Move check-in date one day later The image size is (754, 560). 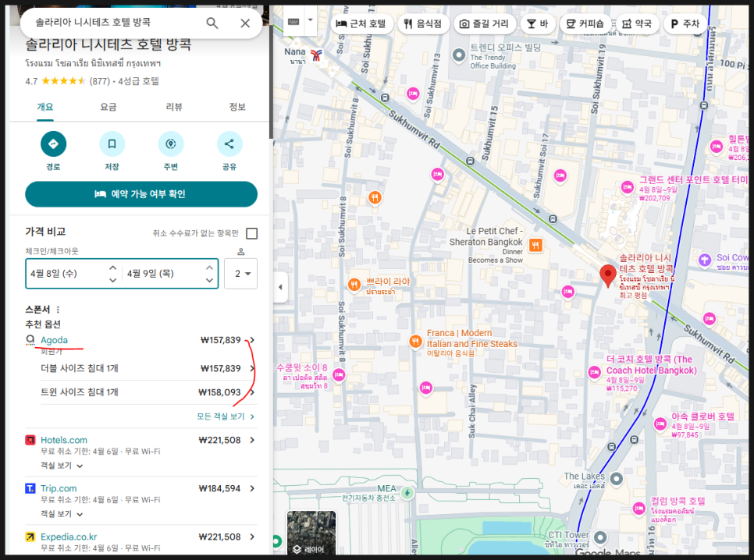coord(112,268)
